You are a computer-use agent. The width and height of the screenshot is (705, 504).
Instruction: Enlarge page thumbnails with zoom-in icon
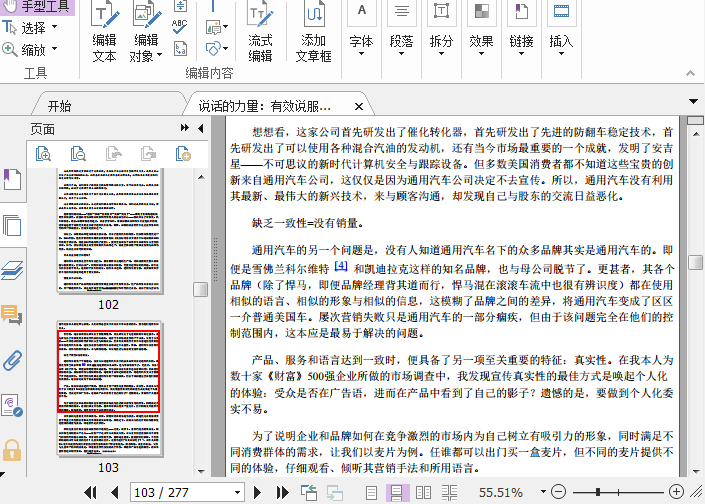pos(43,153)
